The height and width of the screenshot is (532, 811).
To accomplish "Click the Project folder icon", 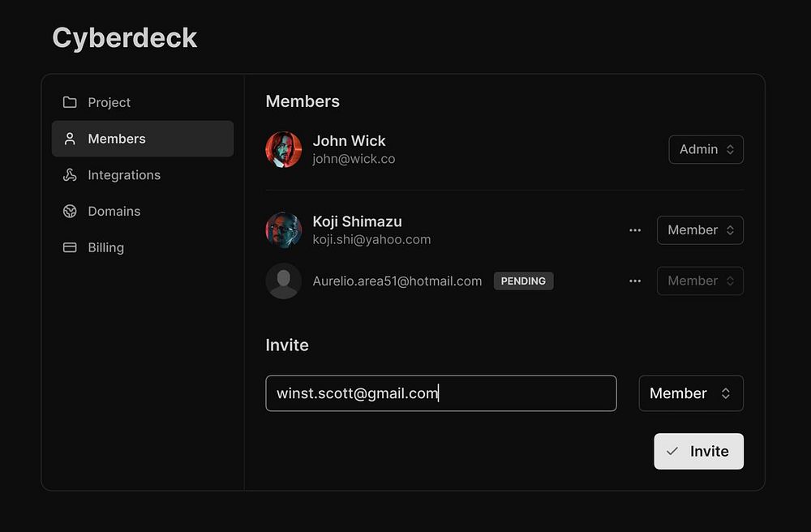I will click(x=70, y=102).
